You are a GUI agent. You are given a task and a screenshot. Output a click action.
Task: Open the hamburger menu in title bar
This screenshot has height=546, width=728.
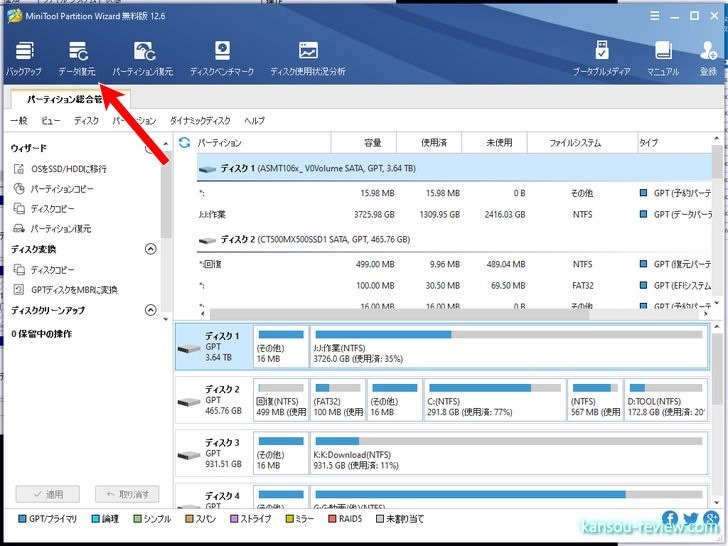point(655,16)
